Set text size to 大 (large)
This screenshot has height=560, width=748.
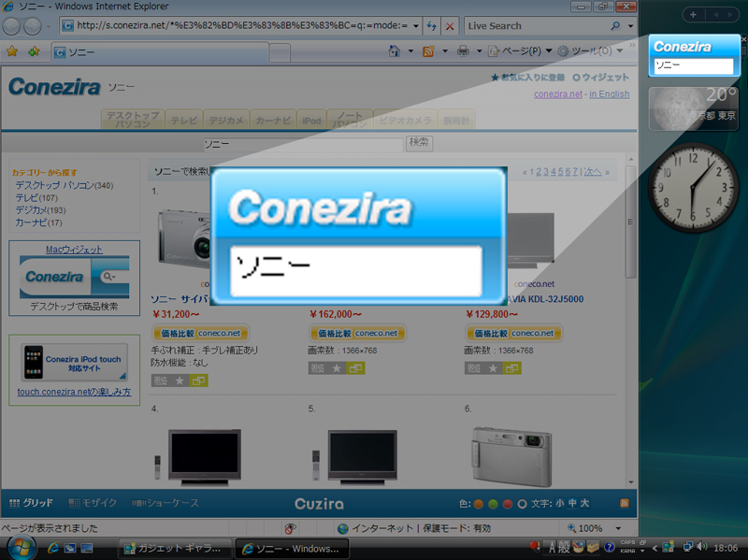584,503
